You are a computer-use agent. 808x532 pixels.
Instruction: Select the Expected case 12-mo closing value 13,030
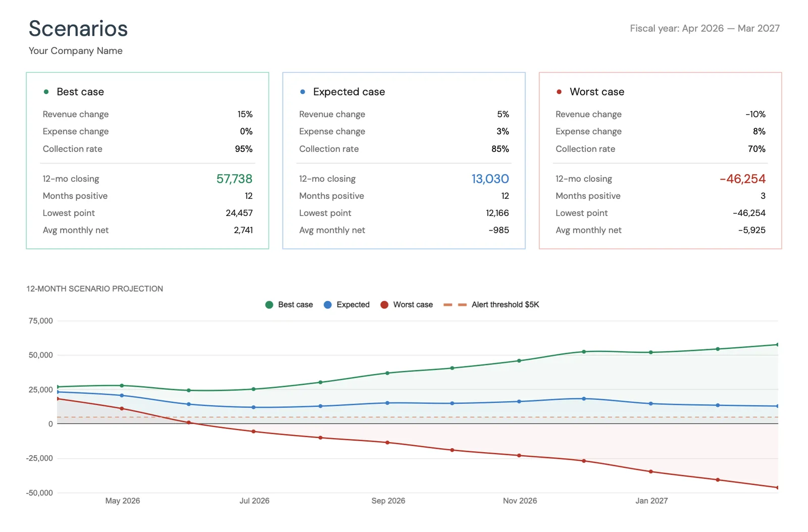pyautogui.click(x=490, y=179)
